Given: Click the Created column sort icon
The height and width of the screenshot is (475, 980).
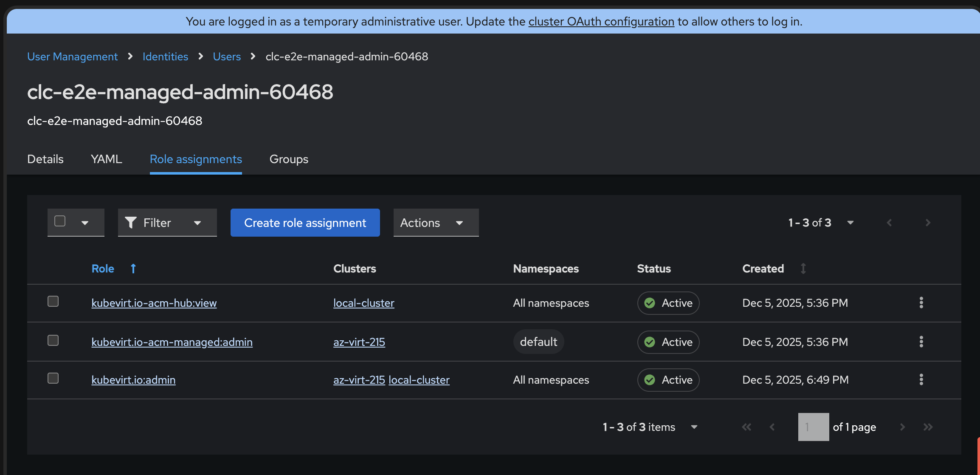Looking at the screenshot, I should [x=803, y=269].
